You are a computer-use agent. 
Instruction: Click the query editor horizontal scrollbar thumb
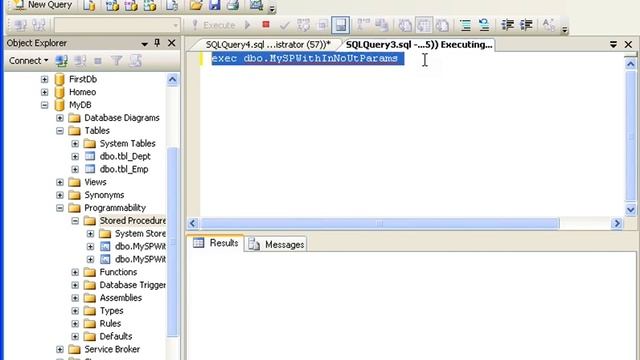(x=380, y=223)
